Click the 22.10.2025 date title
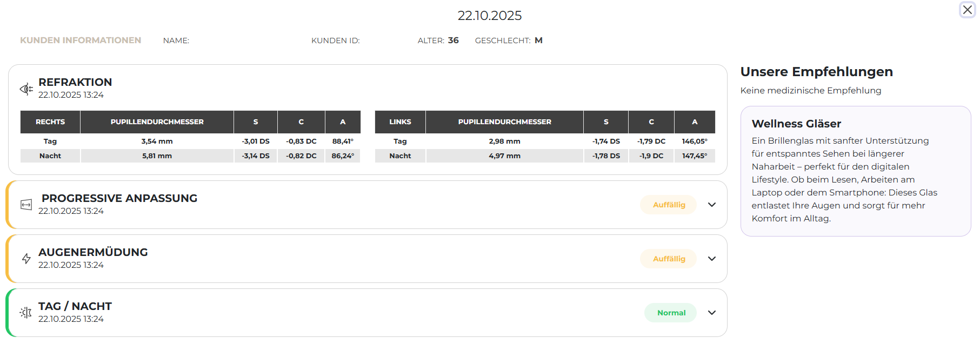The image size is (980, 344). (490, 16)
